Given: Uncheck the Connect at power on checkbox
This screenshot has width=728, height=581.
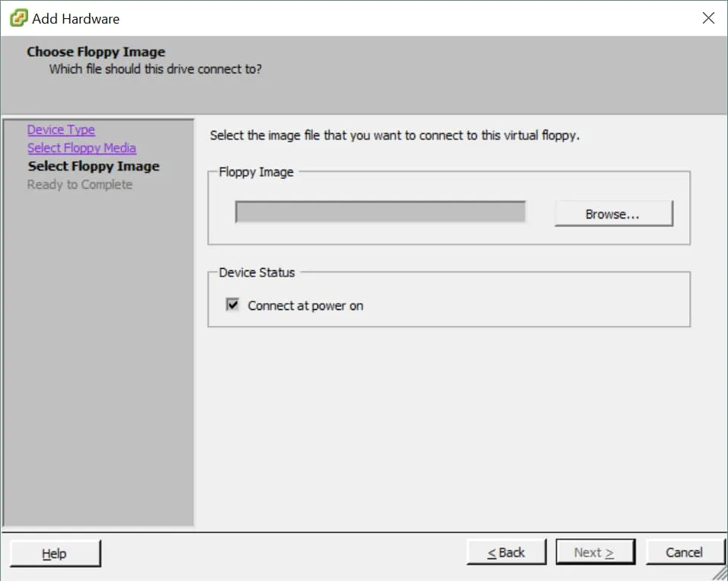Looking at the screenshot, I should (232, 305).
